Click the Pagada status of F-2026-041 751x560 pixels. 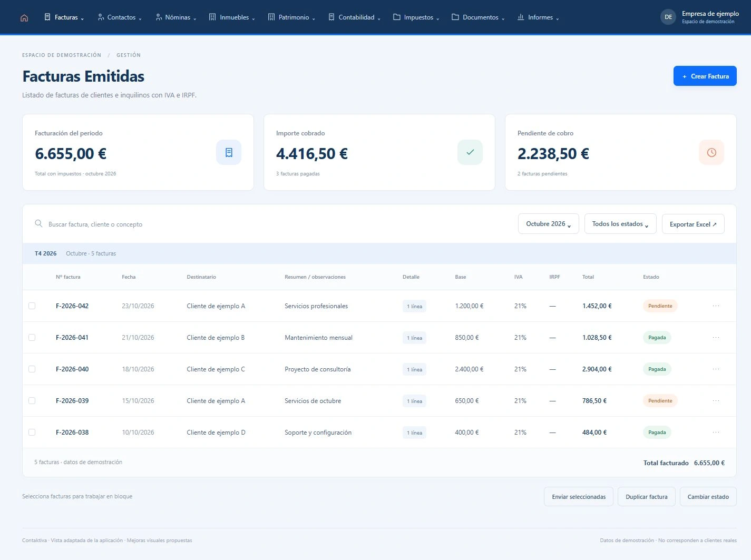tap(657, 338)
